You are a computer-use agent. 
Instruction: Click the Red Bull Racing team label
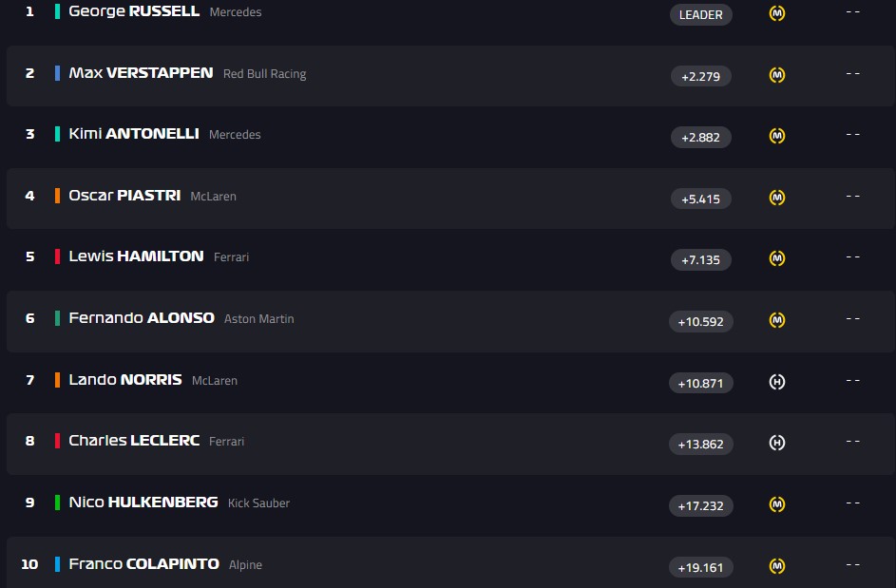point(264,74)
